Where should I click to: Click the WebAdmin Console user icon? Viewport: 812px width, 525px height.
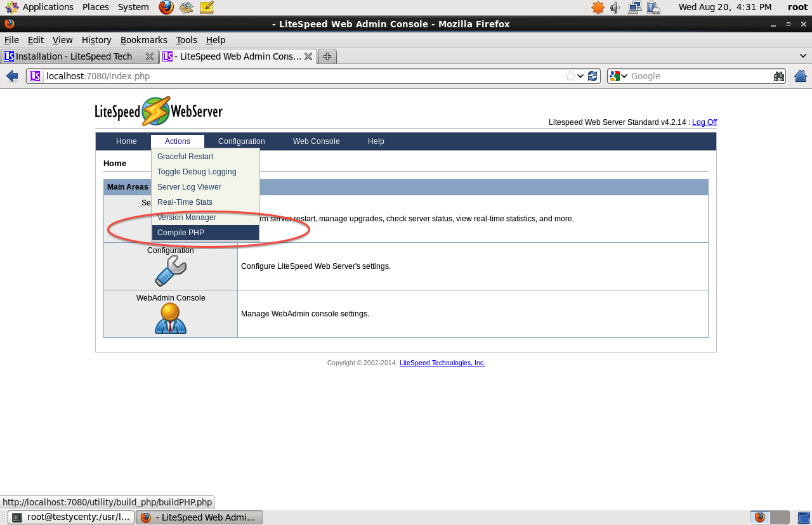pos(171,318)
